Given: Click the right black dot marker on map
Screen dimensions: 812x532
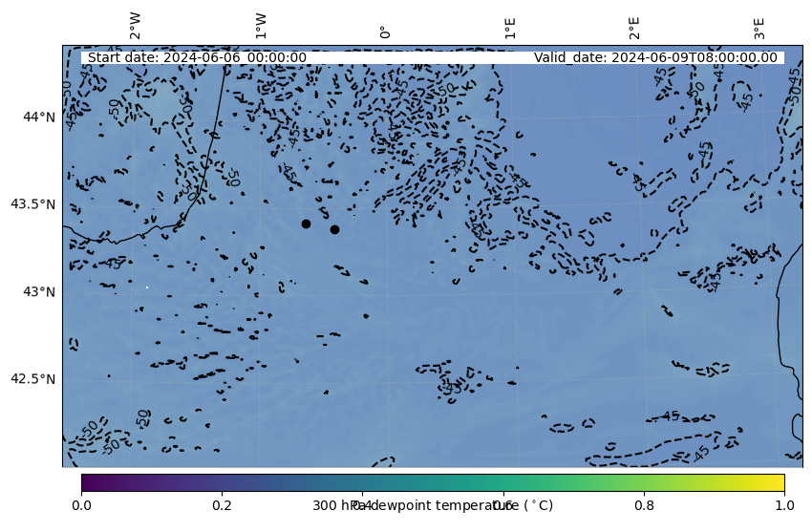Looking at the screenshot, I should pyautogui.click(x=334, y=229).
